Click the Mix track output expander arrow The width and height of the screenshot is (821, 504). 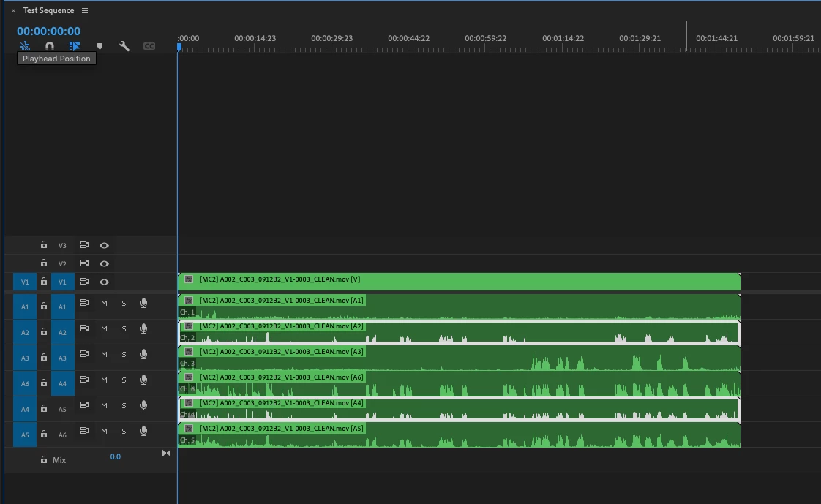pos(167,454)
